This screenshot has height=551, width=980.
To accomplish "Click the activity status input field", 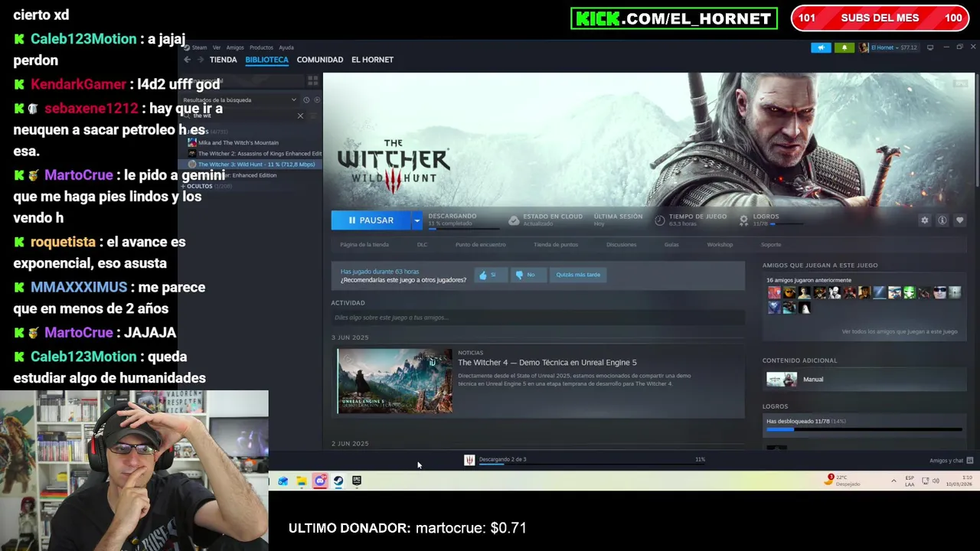I will 538,318.
